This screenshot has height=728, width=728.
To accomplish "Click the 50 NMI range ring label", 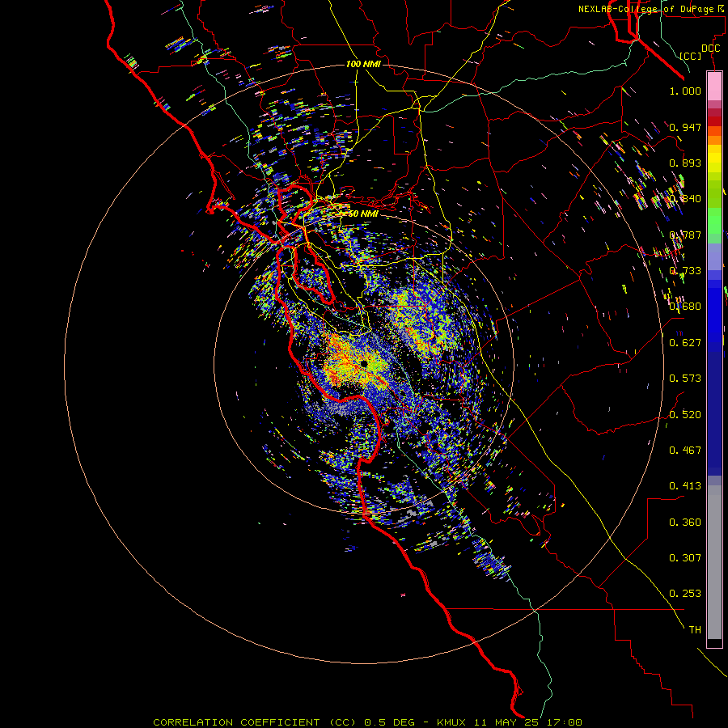I will pos(363,214).
